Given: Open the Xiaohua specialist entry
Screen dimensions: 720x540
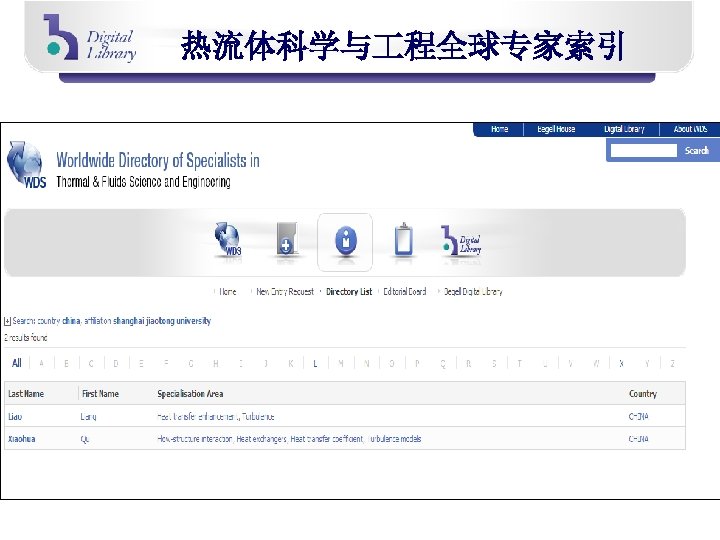Looking at the screenshot, I should coord(22,439).
